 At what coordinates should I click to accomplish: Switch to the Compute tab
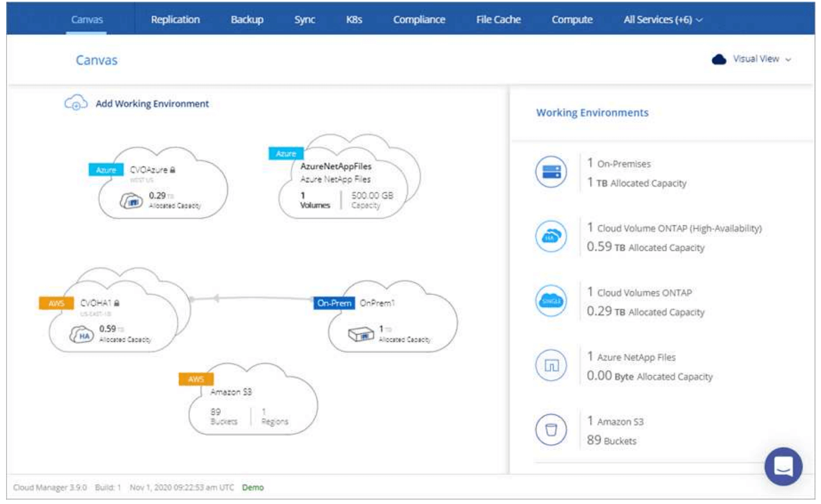pos(572,19)
